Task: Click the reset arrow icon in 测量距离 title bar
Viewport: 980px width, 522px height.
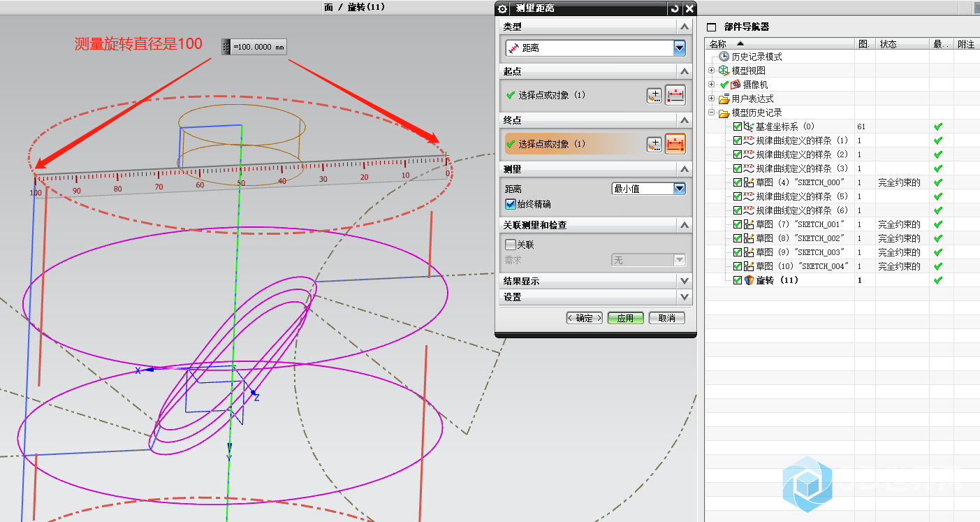Action: tap(675, 8)
